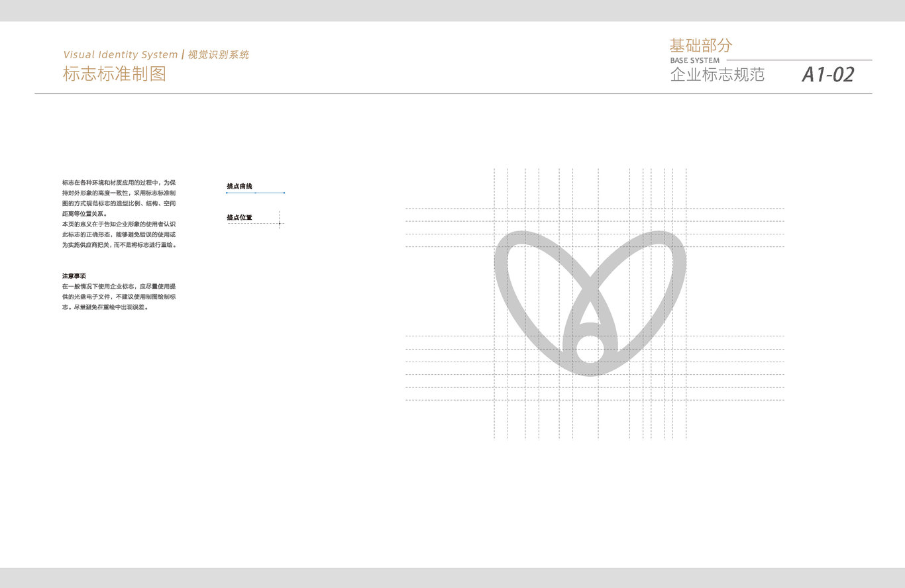Click the '描点曲线' legend label
The image size is (905, 588).
239,186
